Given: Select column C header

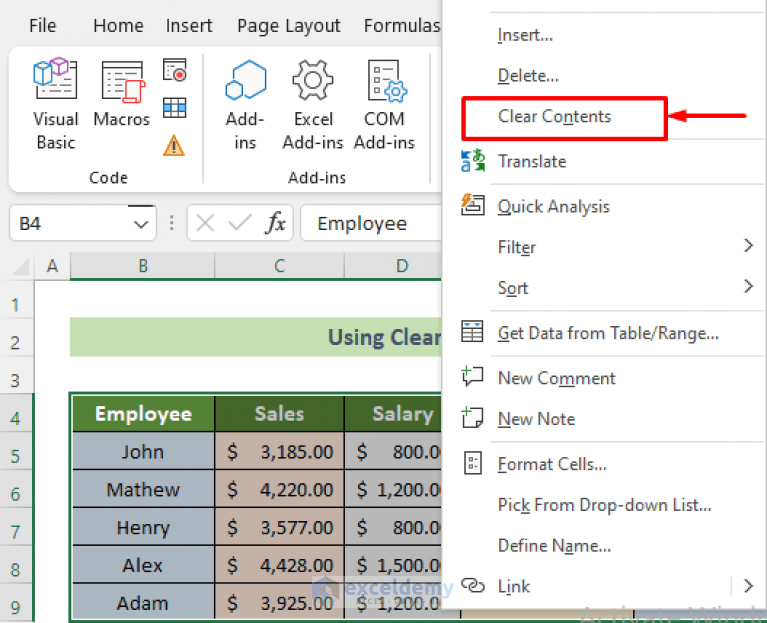Looking at the screenshot, I should click(279, 267).
